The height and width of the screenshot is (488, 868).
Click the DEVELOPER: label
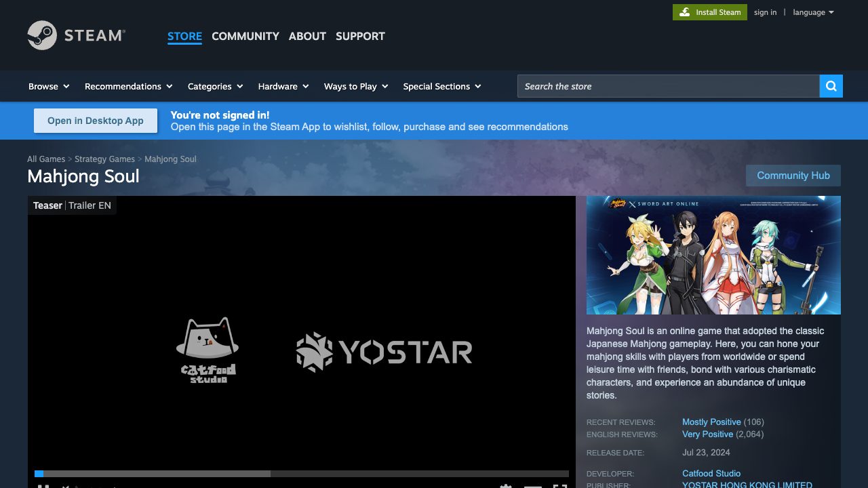610,474
